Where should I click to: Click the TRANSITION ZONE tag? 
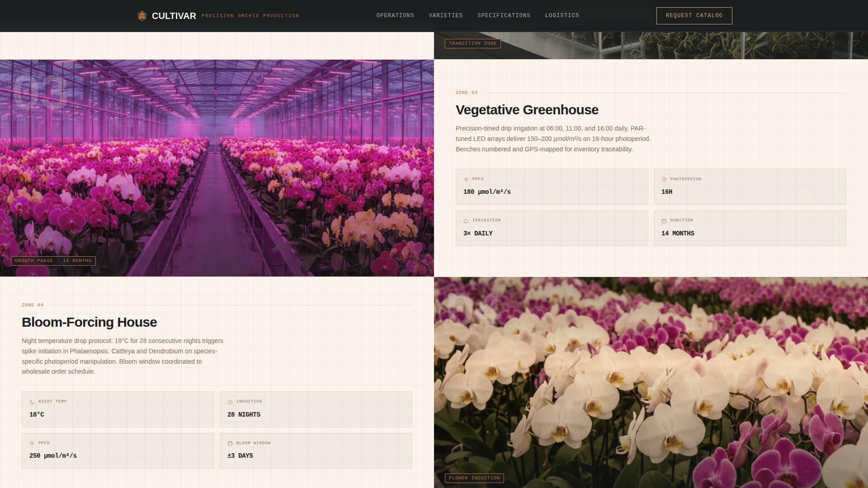click(472, 43)
